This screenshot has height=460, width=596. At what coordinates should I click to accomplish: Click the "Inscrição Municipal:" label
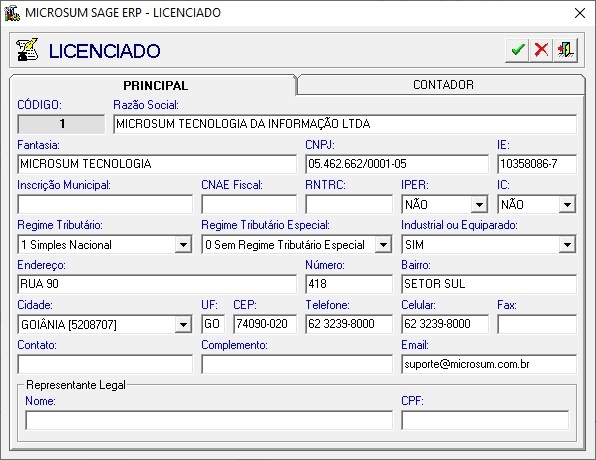click(x=64, y=185)
